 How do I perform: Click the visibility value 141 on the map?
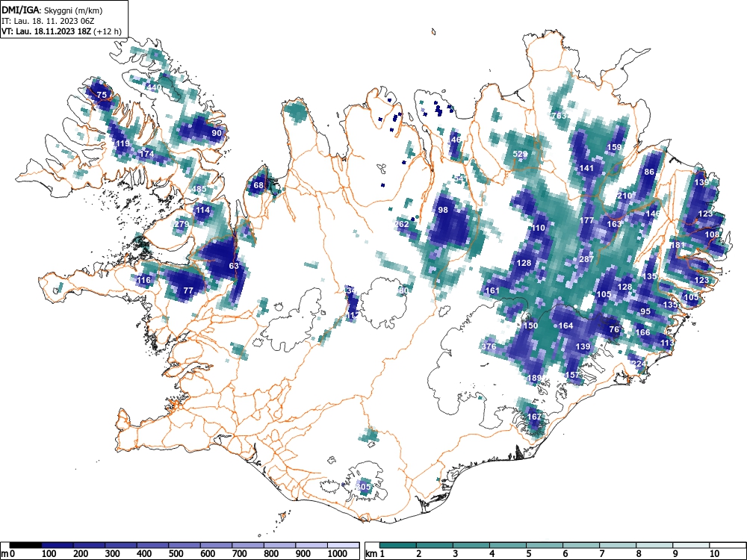click(586, 168)
